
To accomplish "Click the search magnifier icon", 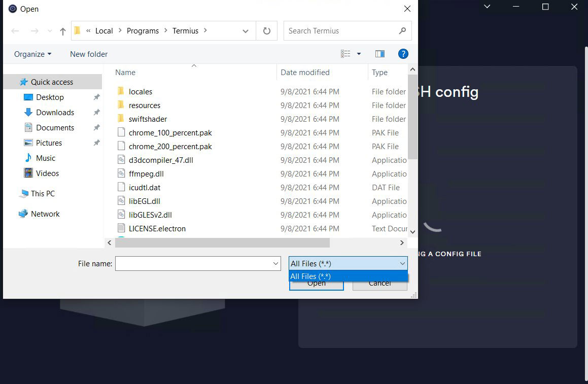I will (x=402, y=31).
